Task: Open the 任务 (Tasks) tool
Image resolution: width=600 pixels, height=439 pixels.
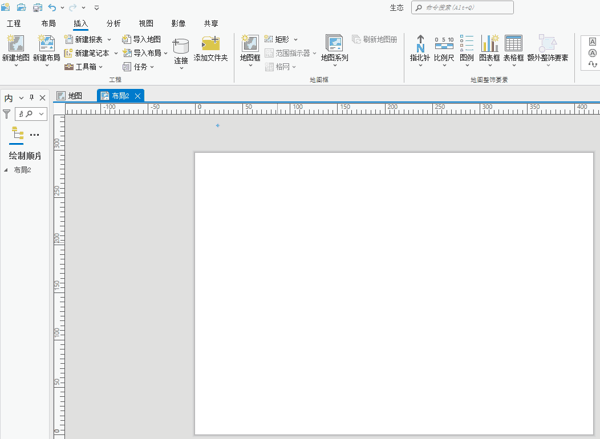Action: [135, 67]
